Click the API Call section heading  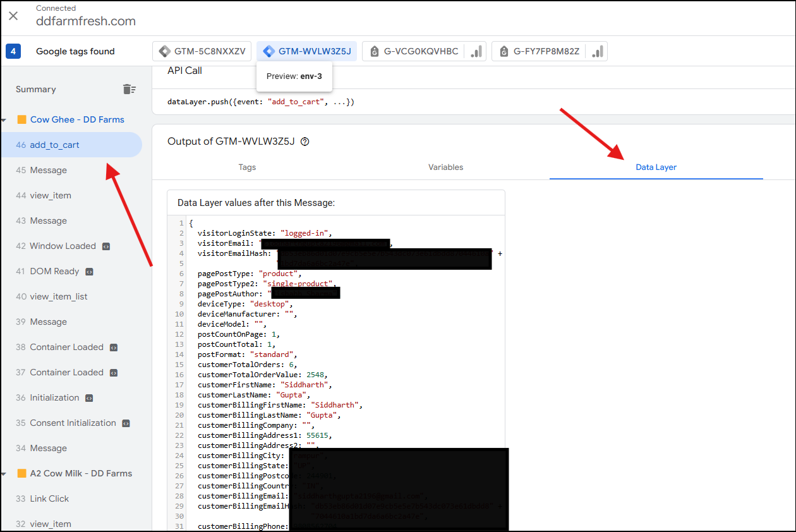coord(184,71)
